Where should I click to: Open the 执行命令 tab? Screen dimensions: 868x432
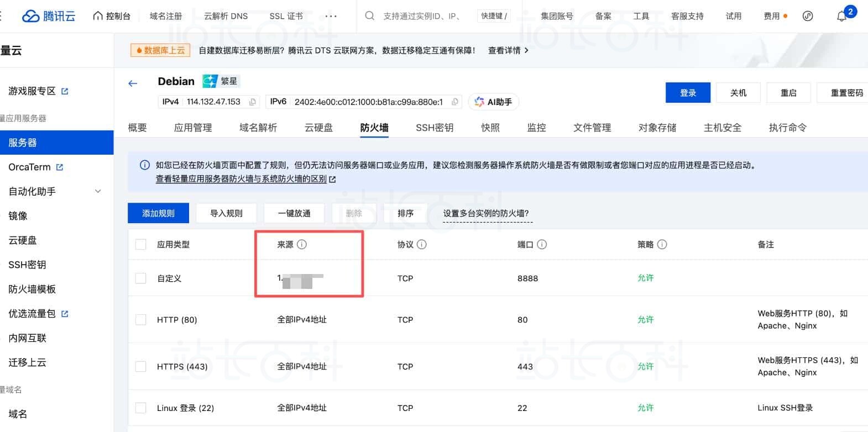coord(788,128)
